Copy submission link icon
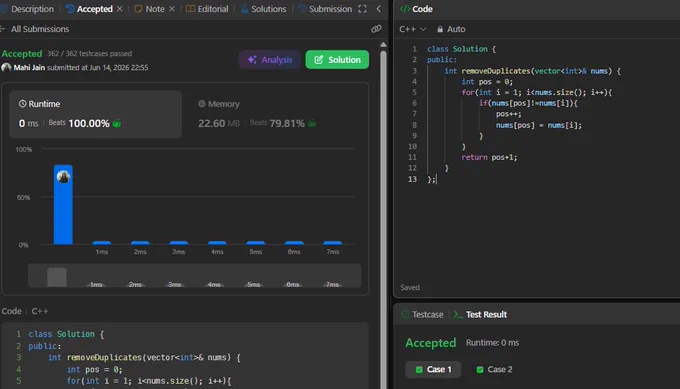Image resolution: width=680 pixels, height=389 pixels. coord(376,29)
